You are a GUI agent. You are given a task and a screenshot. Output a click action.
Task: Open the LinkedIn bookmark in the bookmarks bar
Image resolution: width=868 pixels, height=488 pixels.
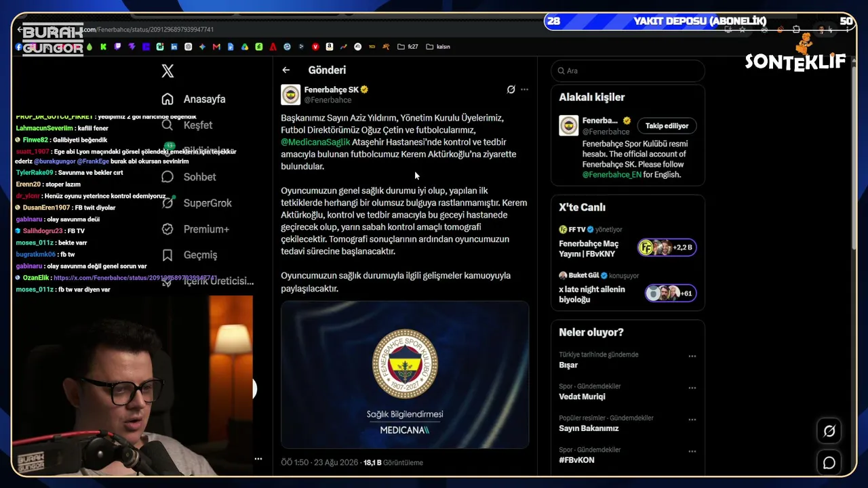[x=174, y=47]
